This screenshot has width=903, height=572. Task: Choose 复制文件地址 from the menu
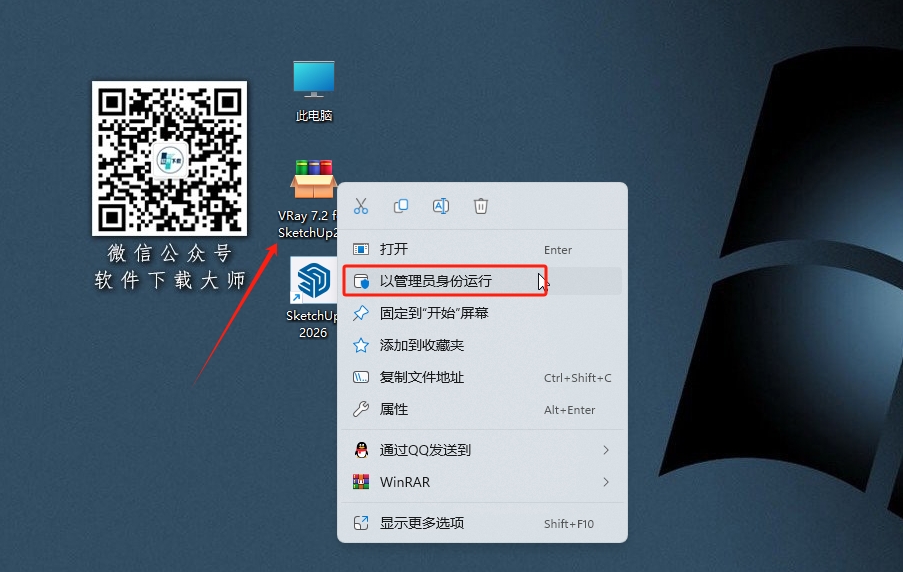coord(482,378)
